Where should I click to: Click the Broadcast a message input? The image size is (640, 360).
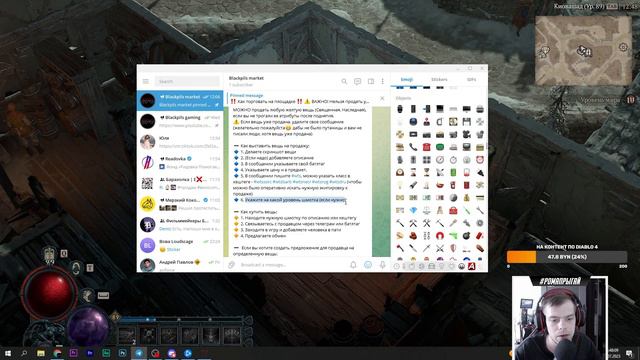[292, 265]
